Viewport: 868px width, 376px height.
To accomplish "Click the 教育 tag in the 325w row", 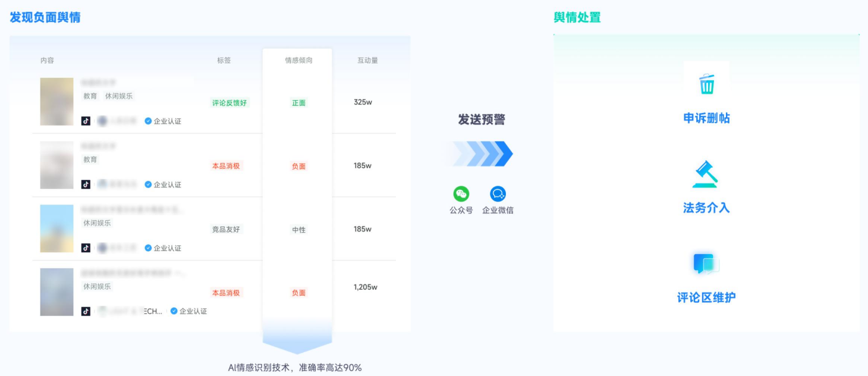I will coord(90,96).
